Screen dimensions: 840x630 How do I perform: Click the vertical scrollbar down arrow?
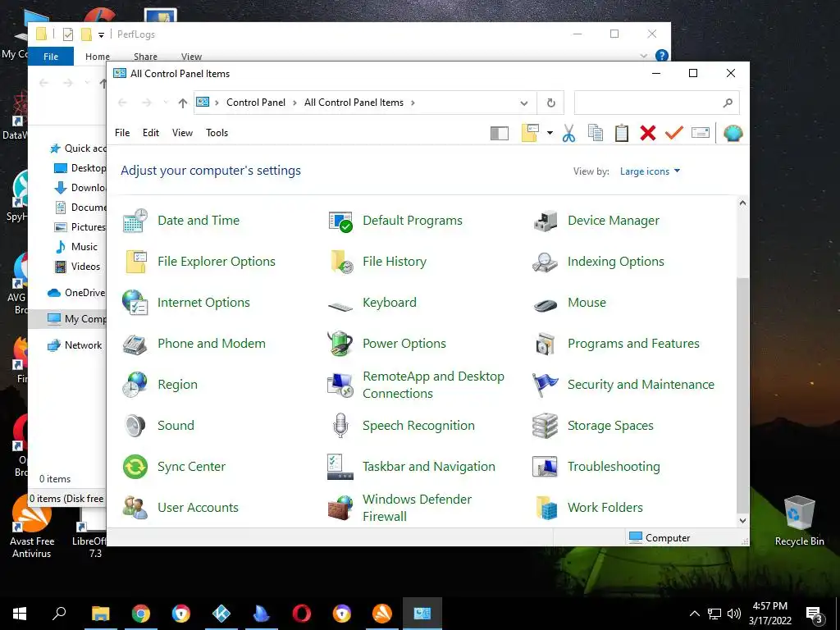tap(742, 520)
